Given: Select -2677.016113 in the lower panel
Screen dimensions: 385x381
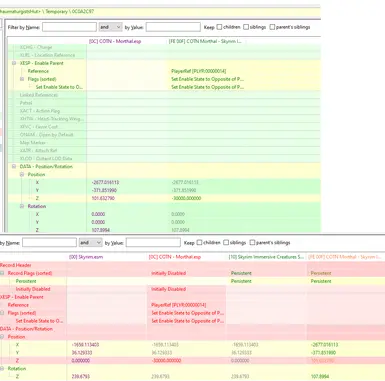Looking at the screenshot, I should coord(323,345).
